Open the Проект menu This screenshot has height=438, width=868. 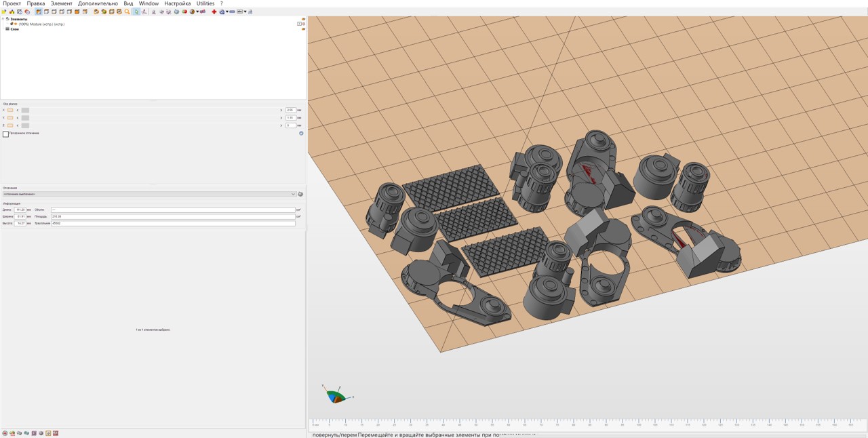point(12,3)
